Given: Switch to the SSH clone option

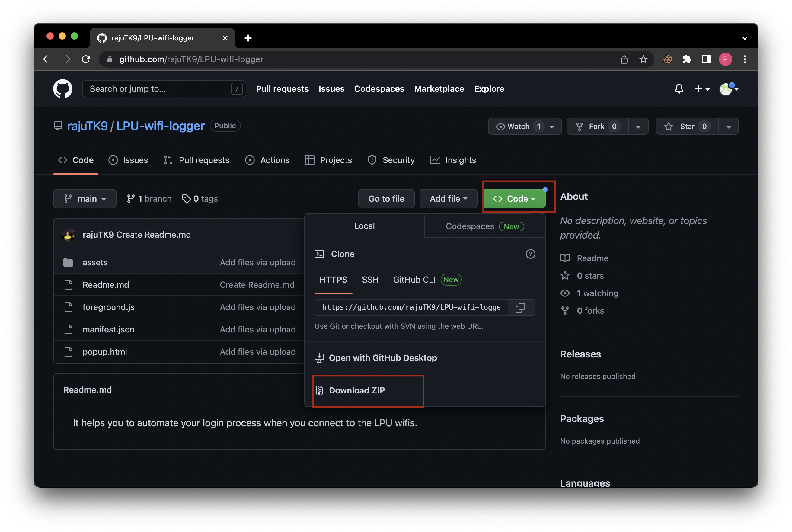Looking at the screenshot, I should click(x=370, y=280).
